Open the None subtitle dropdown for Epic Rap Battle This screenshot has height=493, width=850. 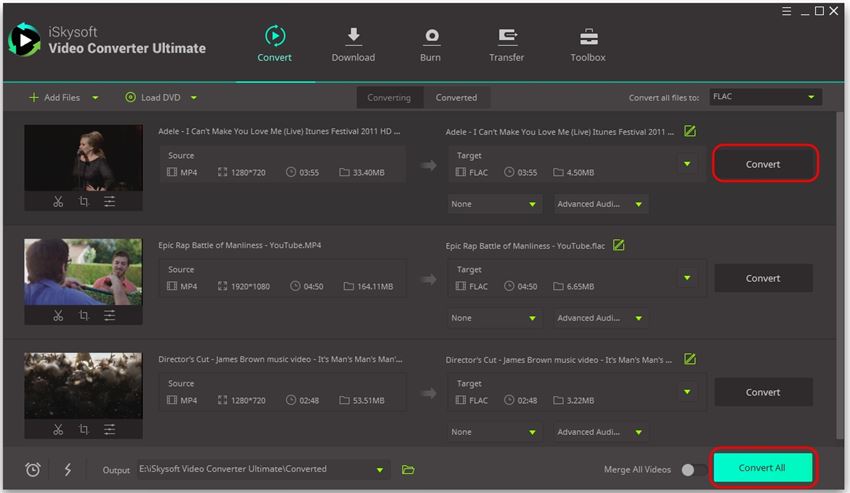(x=494, y=318)
